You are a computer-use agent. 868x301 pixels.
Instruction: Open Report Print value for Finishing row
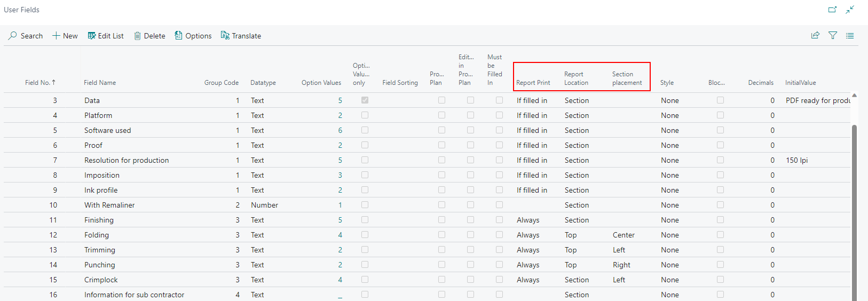coord(528,220)
